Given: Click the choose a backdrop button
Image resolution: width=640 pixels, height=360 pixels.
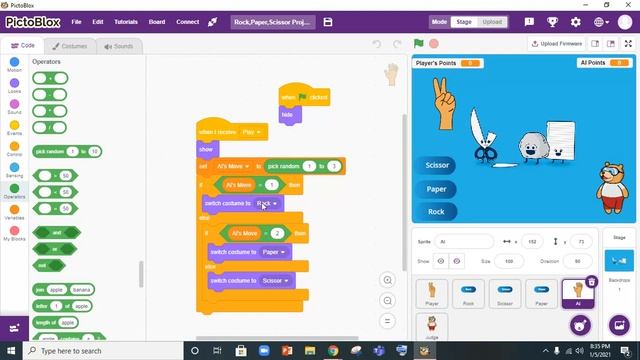Looking at the screenshot, I should pos(619,325).
